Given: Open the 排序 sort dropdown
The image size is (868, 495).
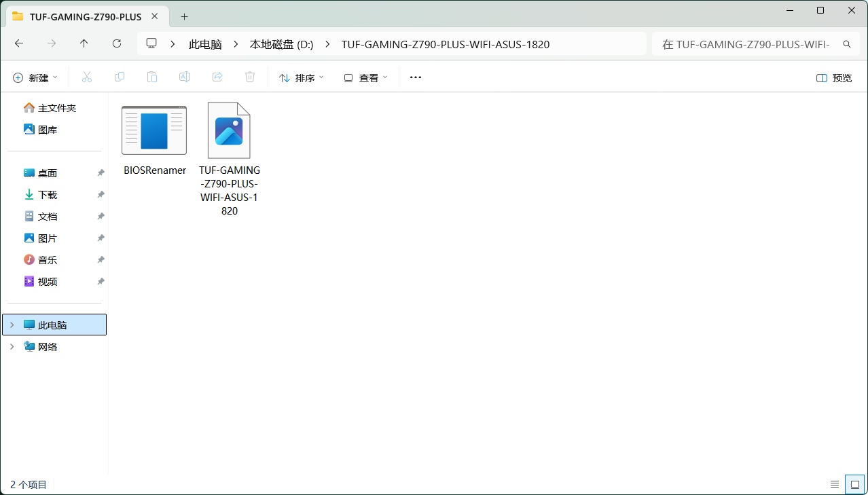Looking at the screenshot, I should coord(302,77).
